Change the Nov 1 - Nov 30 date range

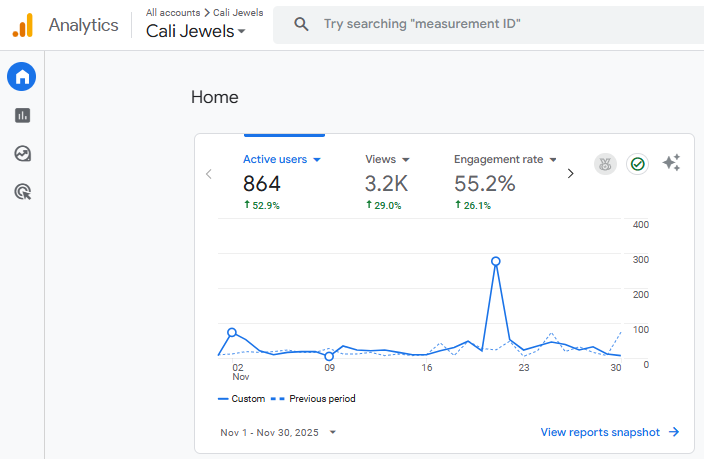(278, 432)
